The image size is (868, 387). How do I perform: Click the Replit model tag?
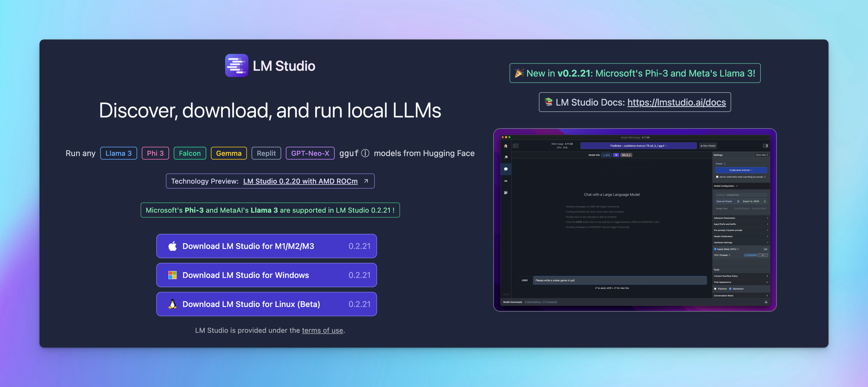pos(266,153)
